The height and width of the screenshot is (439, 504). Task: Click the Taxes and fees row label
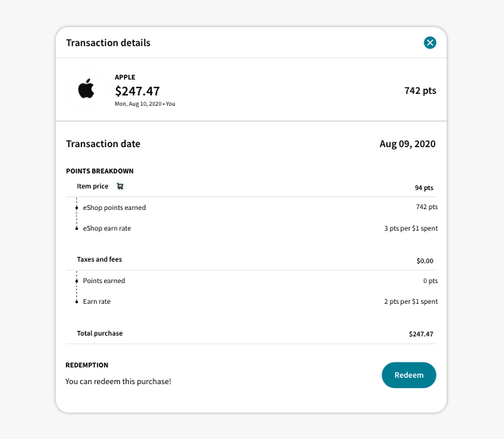tap(99, 259)
